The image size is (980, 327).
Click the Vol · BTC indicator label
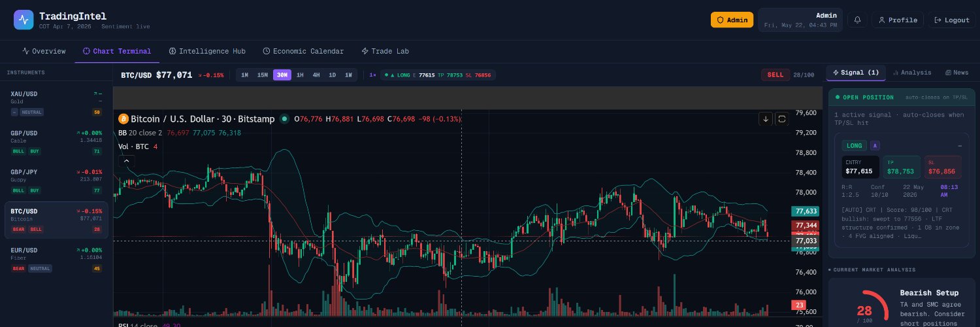133,146
